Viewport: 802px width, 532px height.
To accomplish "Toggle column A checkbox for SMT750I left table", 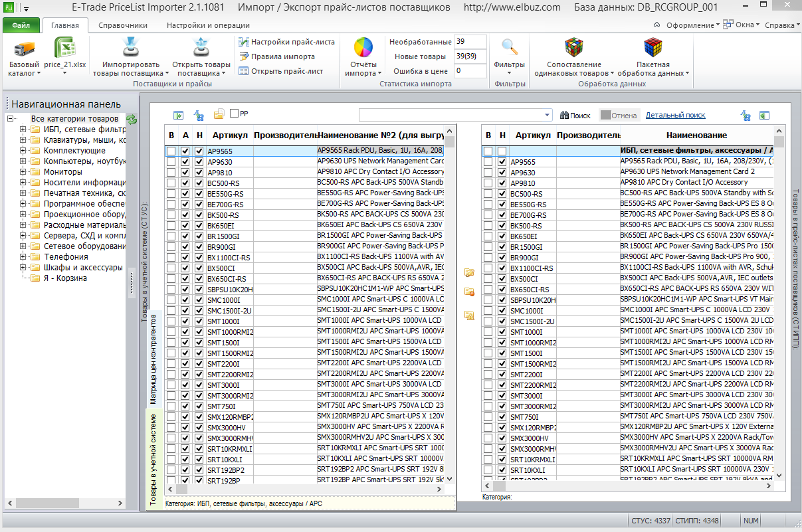I will point(185,406).
